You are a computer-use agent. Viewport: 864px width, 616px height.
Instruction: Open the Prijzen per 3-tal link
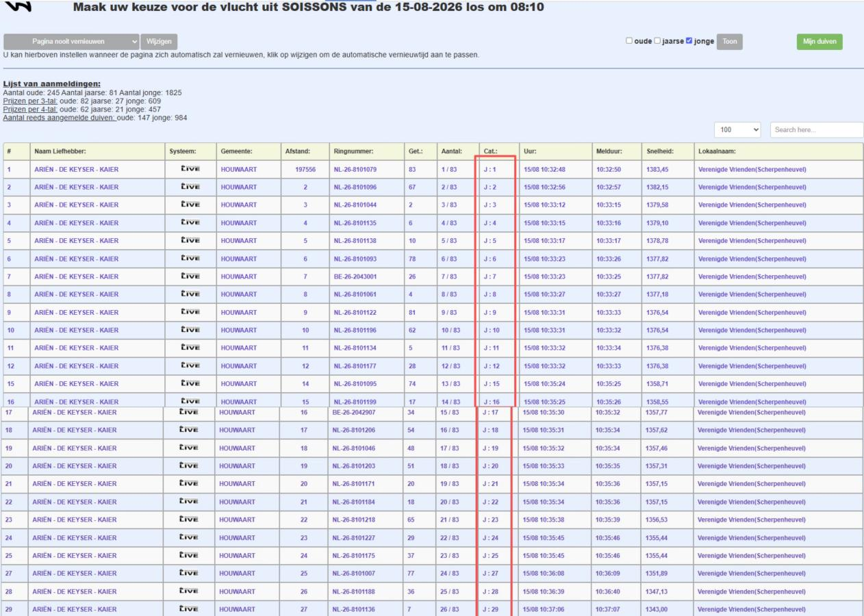click(x=30, y=101)
